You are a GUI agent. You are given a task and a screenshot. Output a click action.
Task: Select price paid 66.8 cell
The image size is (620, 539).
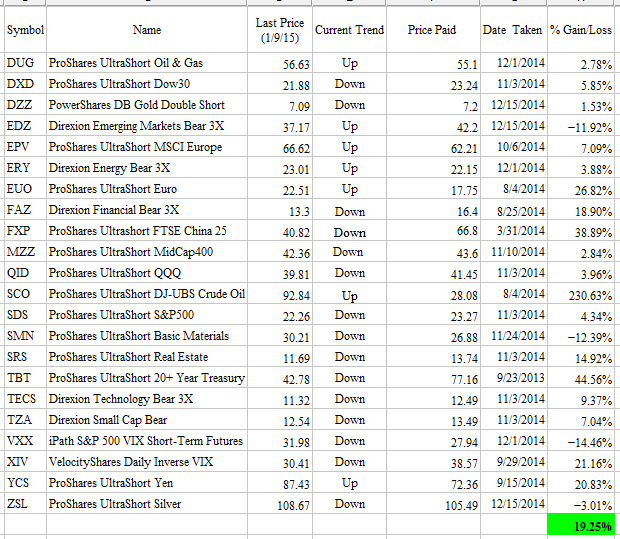click(433, 230)
